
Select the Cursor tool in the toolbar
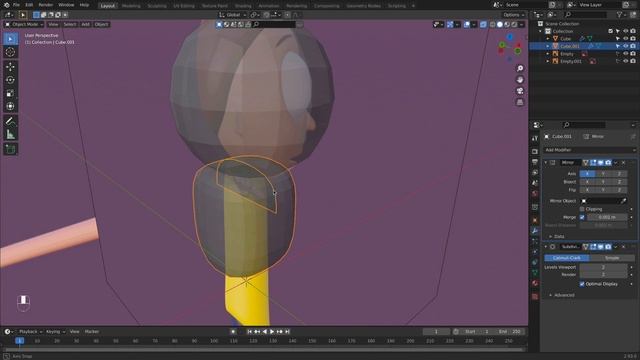click(11, 52)
